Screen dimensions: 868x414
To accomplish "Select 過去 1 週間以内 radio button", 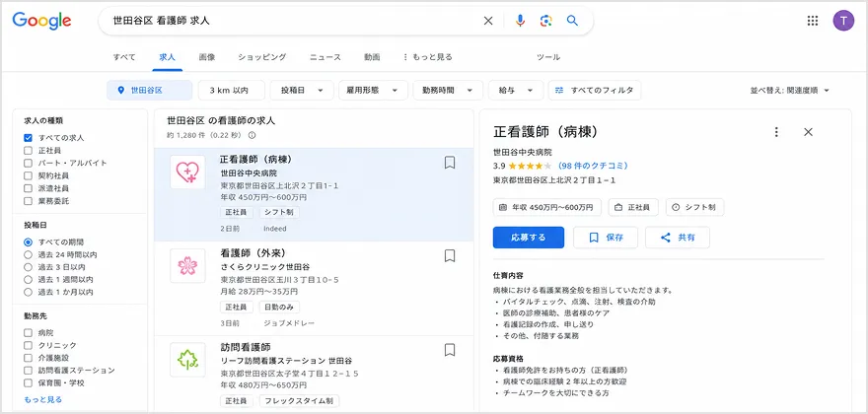I will pyautogui.click(x=29, y=280).
